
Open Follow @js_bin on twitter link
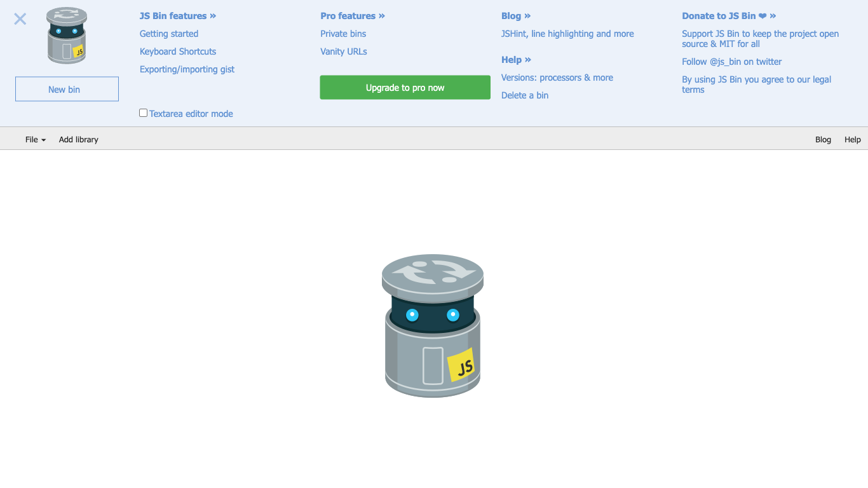732,62
